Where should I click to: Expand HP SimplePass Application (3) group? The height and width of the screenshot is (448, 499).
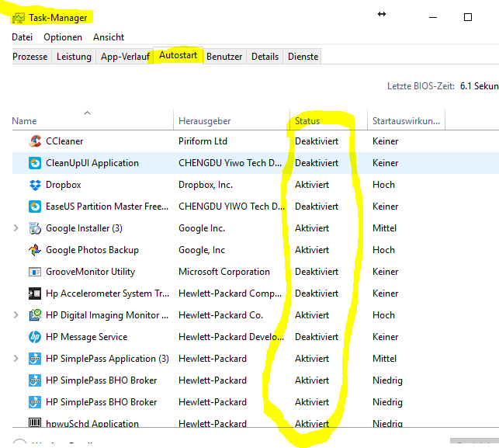pos(16,359)
